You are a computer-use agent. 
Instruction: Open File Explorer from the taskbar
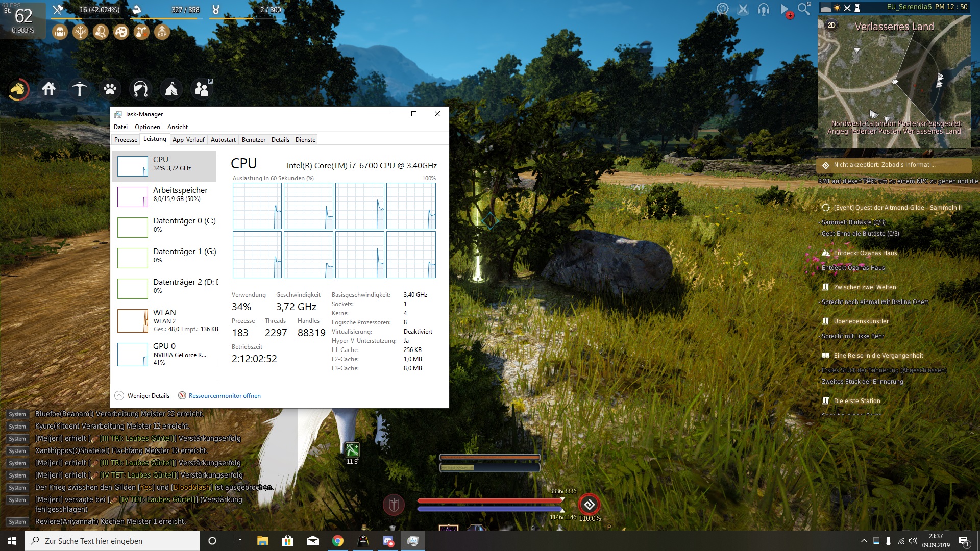[x=262, y=541]
